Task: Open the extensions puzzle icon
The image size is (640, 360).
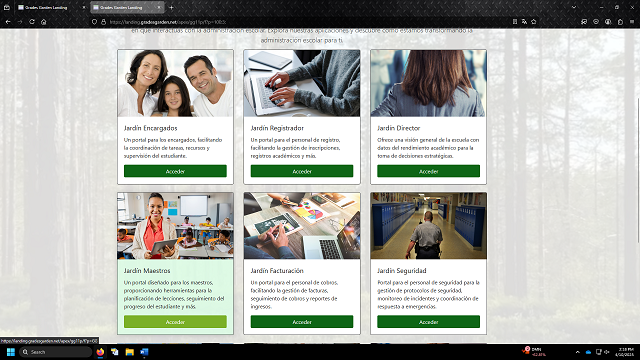Action: tap(620, 22)
